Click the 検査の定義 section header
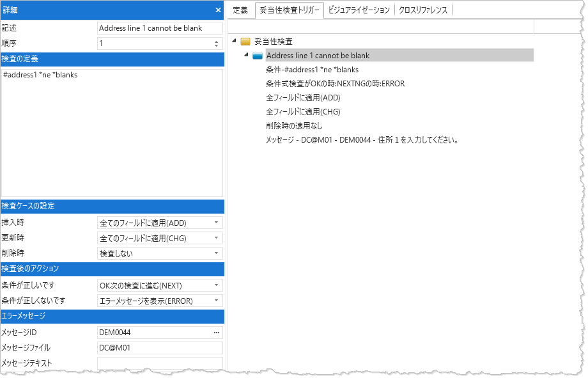Viewport: 588px width, 378px height. click(x=112, y=59)
